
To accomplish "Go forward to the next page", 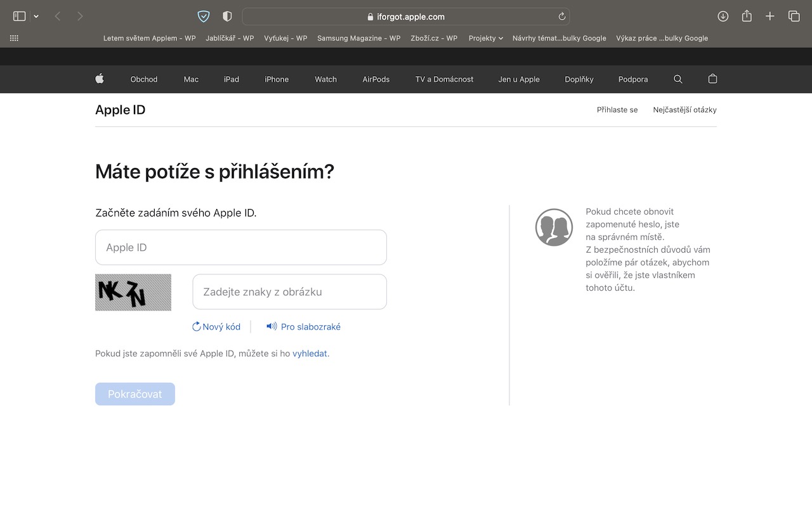I will click(x=80, y=17).
